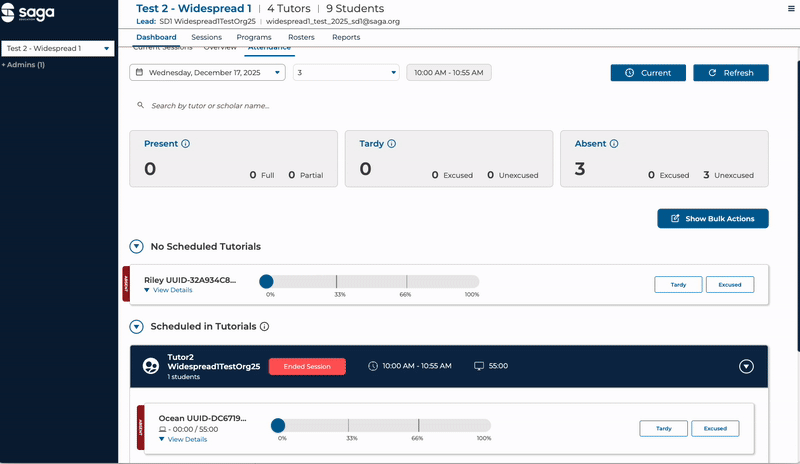Click the 66% mark on Riley's progress bar
The height and width of the screenshot is (464, 800).
406,282
